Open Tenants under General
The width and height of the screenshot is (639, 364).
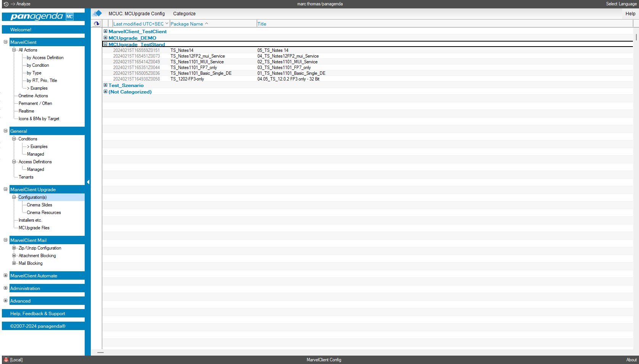26,177
